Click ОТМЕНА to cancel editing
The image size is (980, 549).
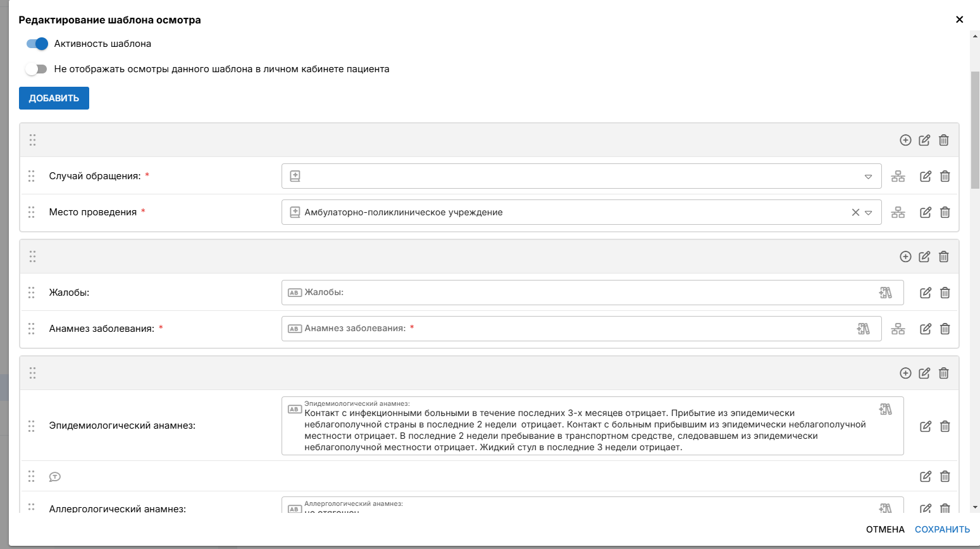coord(885,529)
